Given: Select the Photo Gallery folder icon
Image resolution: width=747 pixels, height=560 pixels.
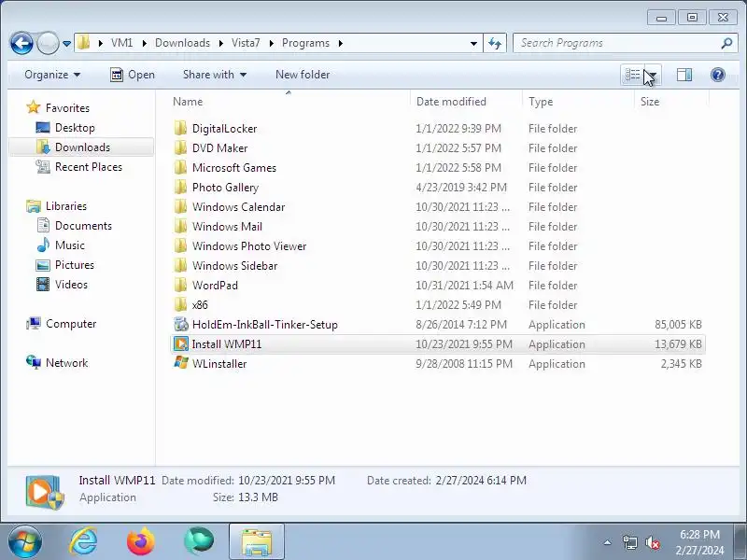Looking at the screenshot, I should pos(180,187).
